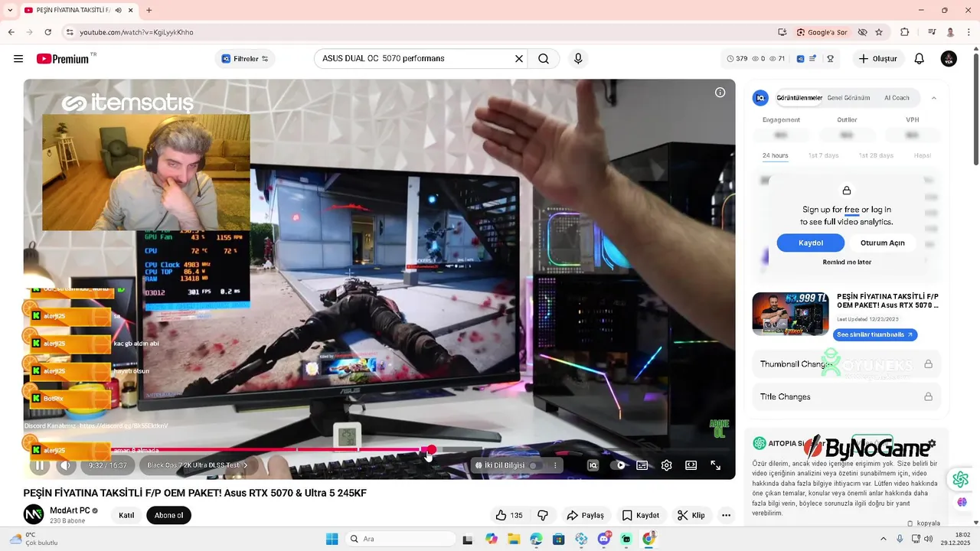Open the account avatar menu

click(949, 59)
